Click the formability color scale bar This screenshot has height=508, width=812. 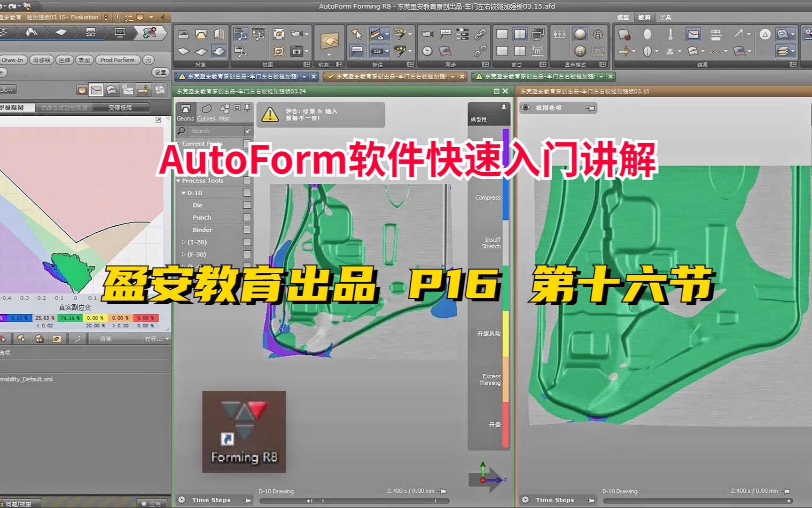[x=506, y=288]
